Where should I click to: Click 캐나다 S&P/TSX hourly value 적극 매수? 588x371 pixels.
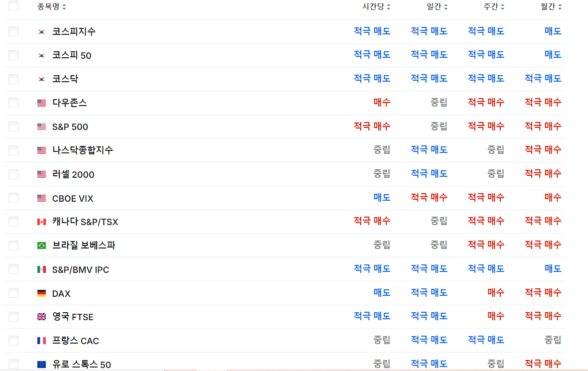372,221
